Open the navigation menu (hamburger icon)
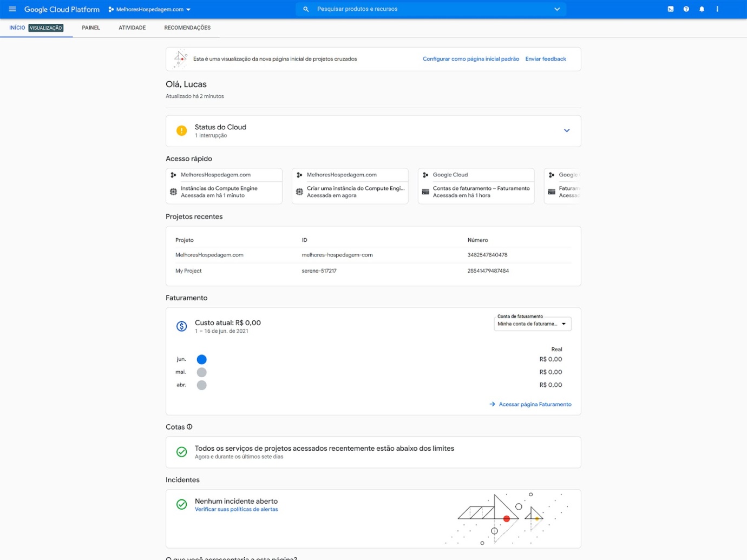Image resolution: width=747 pixels, height=560 pixels. [12, 9]
